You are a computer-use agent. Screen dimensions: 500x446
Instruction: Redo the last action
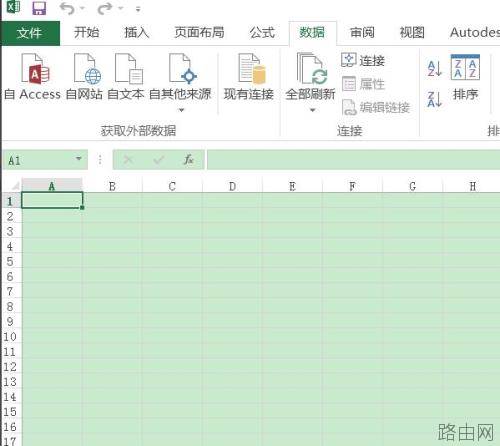point(104,8)
